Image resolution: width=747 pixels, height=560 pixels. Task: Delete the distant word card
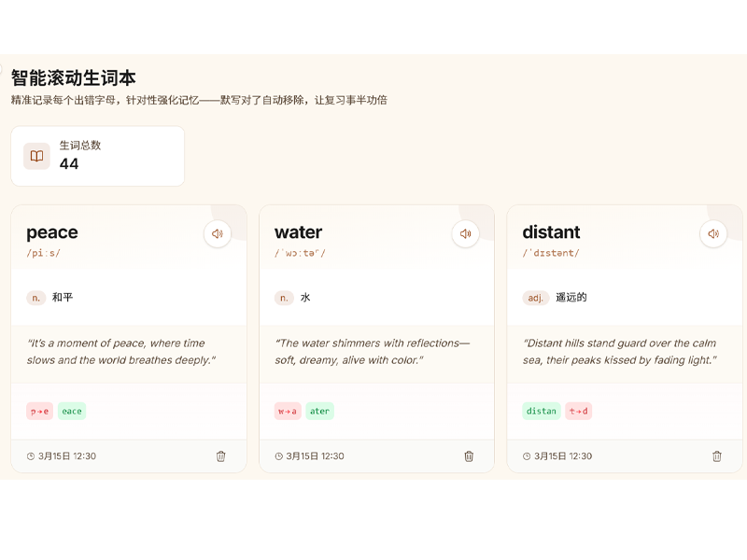tap(717, 456)
